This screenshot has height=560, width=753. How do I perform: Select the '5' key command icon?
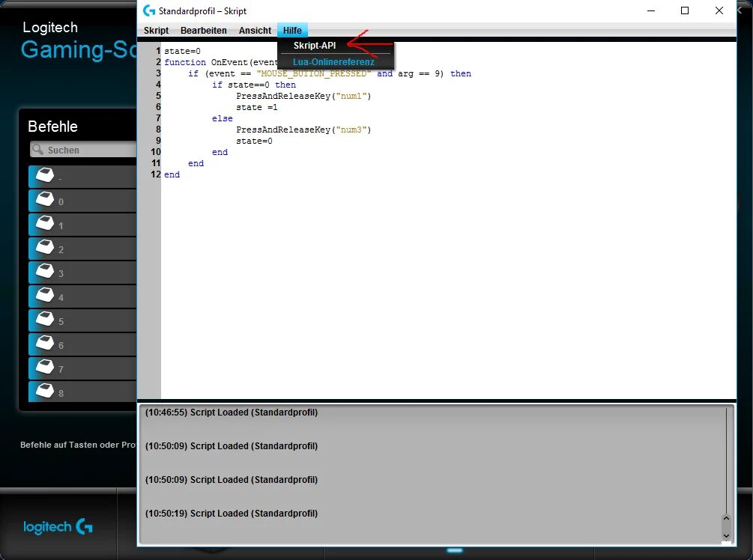point(45,319)
